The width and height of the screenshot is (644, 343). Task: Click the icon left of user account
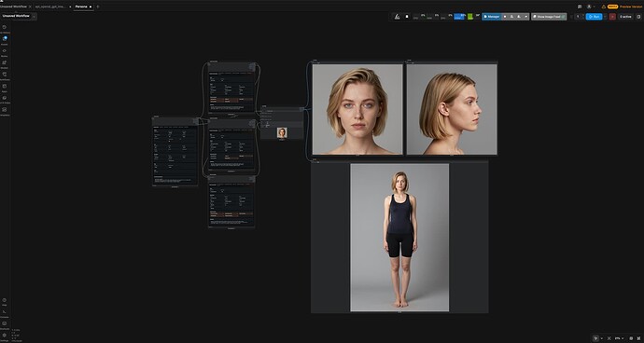(x=580, y=7)
